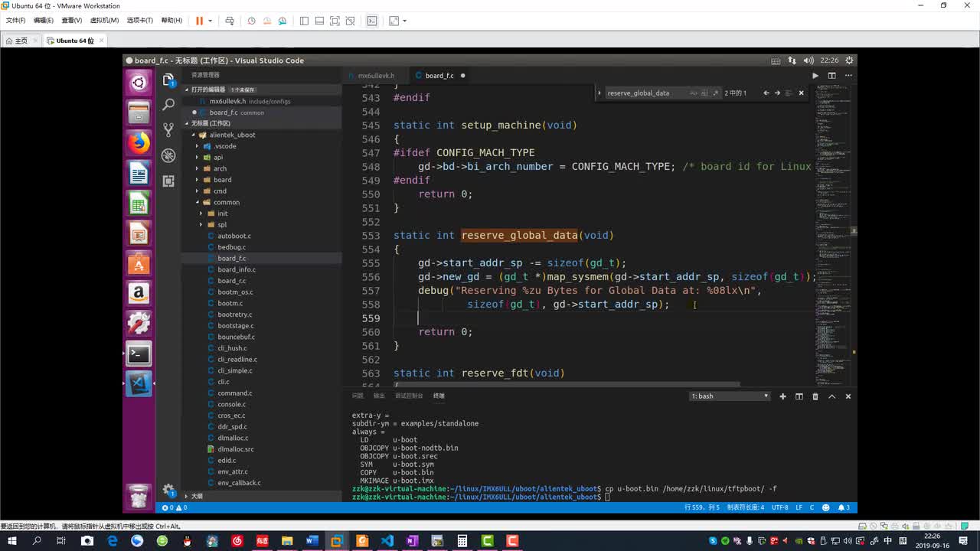Screen dimensions: 980x551
Task: Open the VMware pause dropdown arrow
Action: pyautogui.click(x=210, y=21)
